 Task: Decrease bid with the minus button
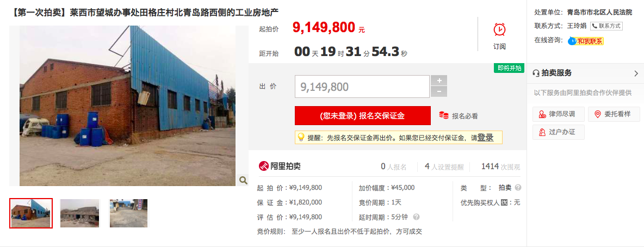point(438,91)
